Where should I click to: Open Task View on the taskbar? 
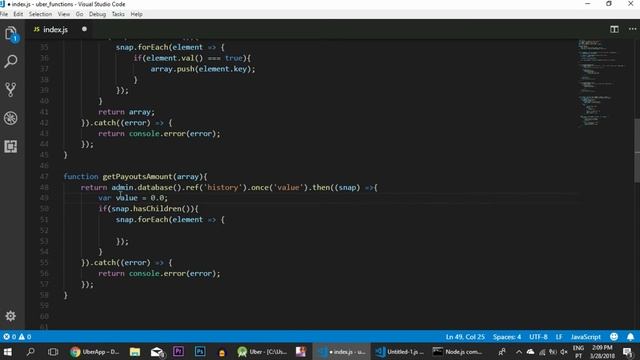click(x=53, y=351)
